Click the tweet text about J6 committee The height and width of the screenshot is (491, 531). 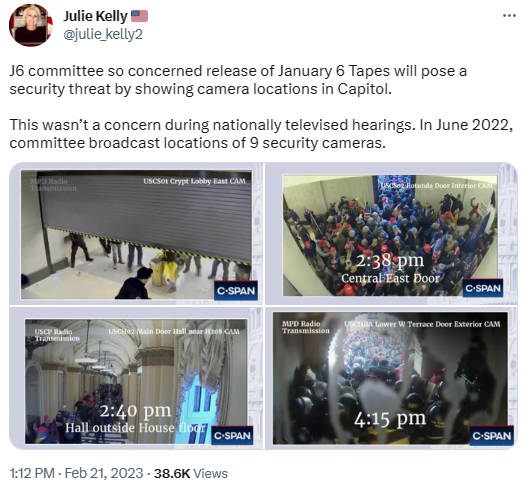(x=261, y=107)
